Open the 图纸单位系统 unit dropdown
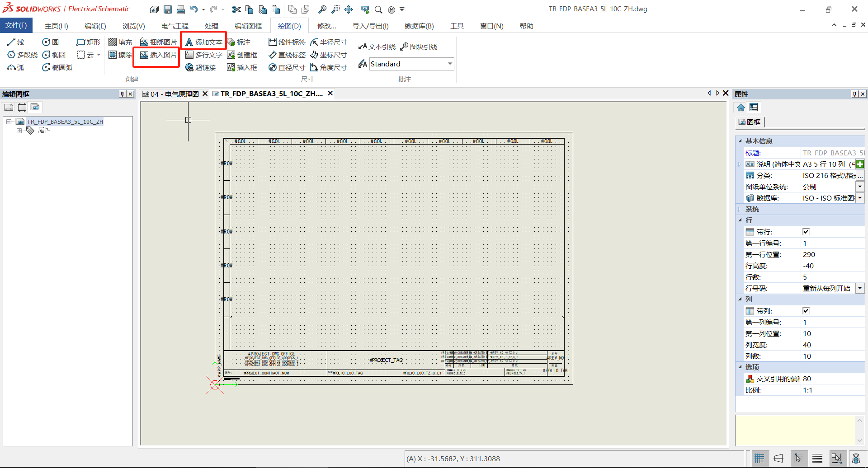The height and width of the screenshot is (468, 868). click(860, 187)
